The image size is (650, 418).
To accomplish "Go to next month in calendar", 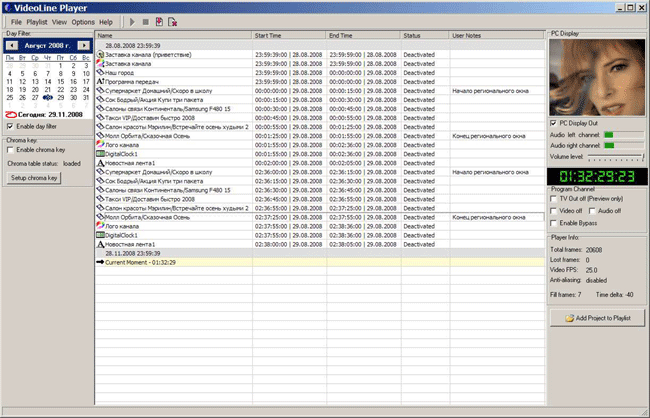I will coord(84,45).
